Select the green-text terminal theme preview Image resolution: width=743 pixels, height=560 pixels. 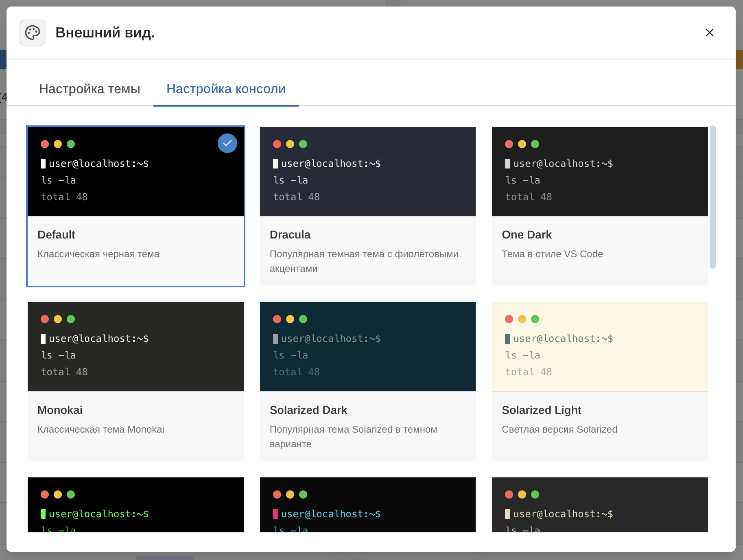coord(135,505)
